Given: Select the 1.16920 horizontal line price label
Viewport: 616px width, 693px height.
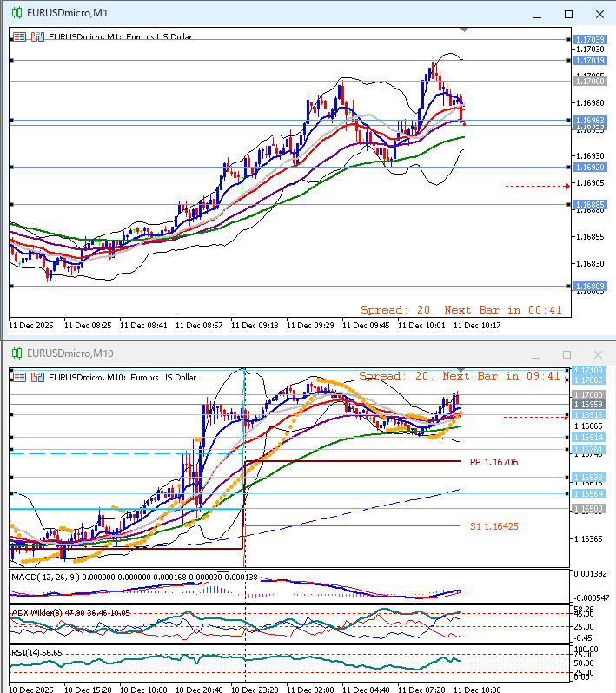Looking at the screenshot, I should point(589,167).
